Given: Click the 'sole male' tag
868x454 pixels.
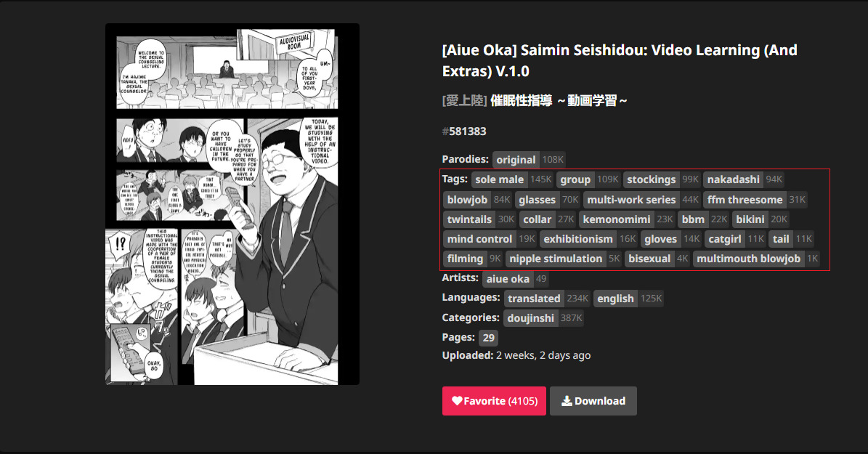Looking at the screenshot, I should 513,179.
